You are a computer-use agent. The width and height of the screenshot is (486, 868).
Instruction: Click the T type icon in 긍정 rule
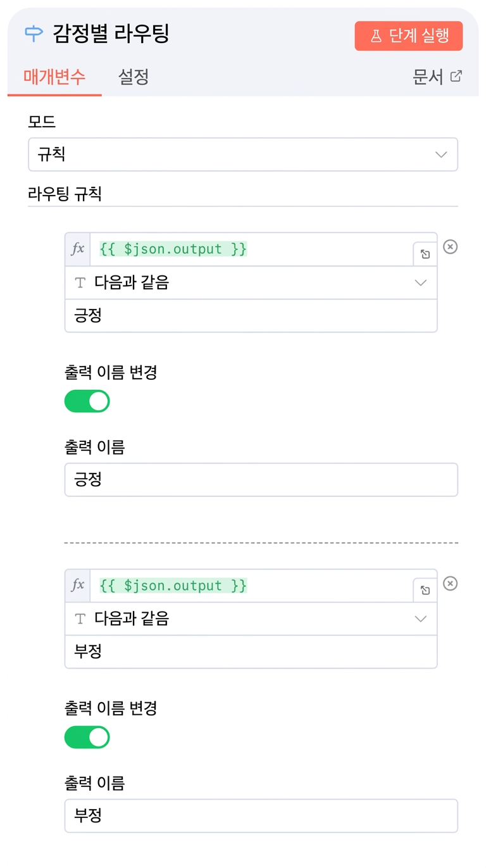80,283
